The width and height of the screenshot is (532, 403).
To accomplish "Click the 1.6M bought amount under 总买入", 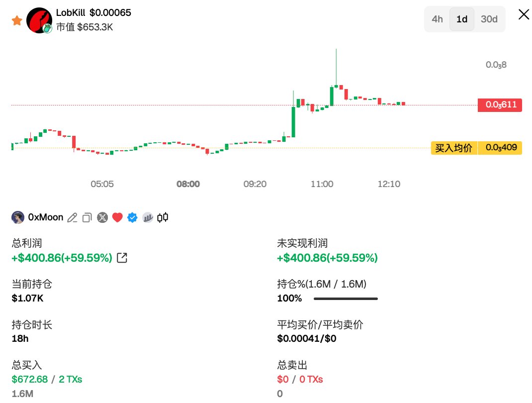I will (22, 394).
